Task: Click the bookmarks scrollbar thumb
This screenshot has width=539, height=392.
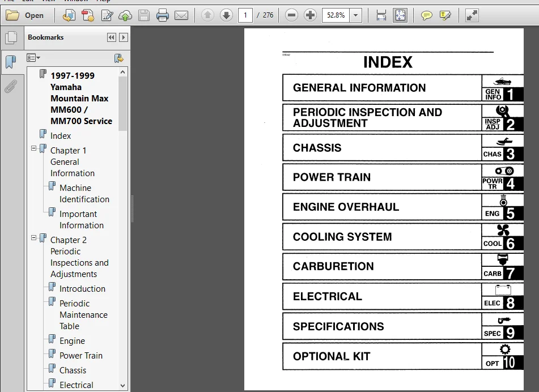Action: coord(123,104)
